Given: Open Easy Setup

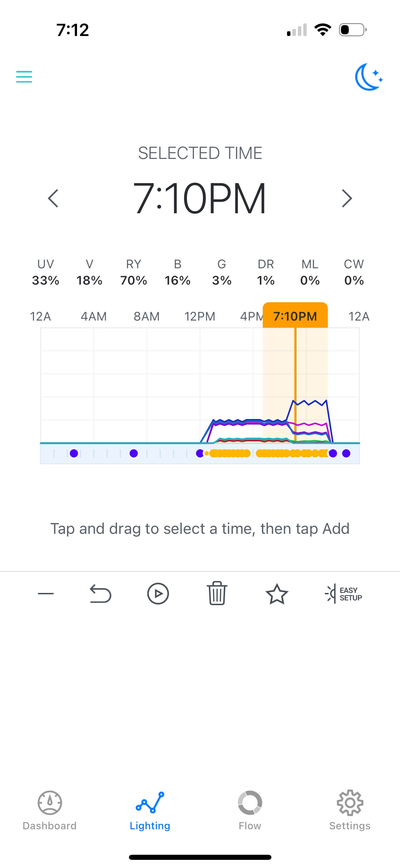Looking at the screenshot, I should [344, 594].
